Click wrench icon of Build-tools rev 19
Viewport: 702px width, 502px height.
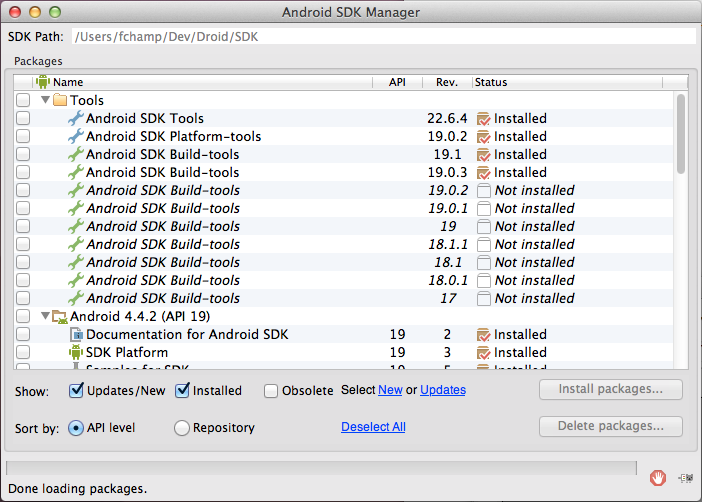(76, 226)
